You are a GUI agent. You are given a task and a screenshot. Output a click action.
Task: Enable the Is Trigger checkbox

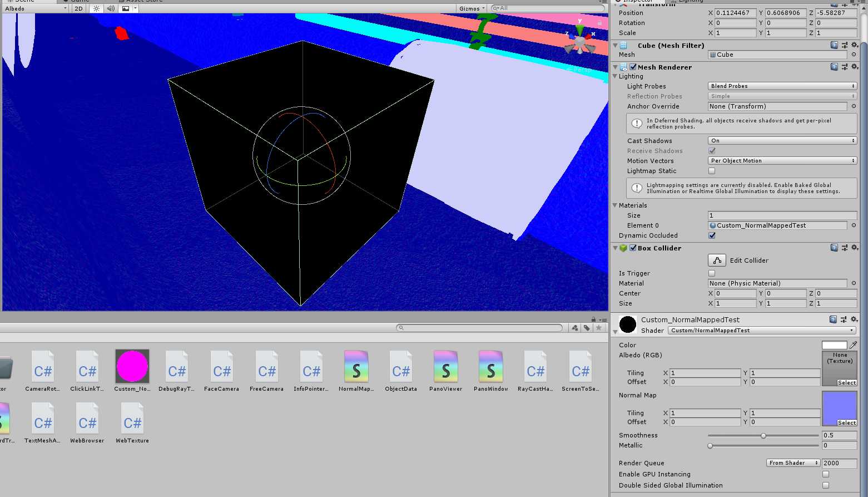712,273
